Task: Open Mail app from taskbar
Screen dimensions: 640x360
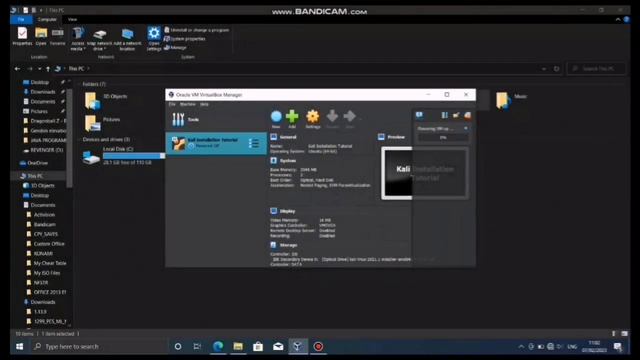Action: pyautogui.click(x=278, y=347)
